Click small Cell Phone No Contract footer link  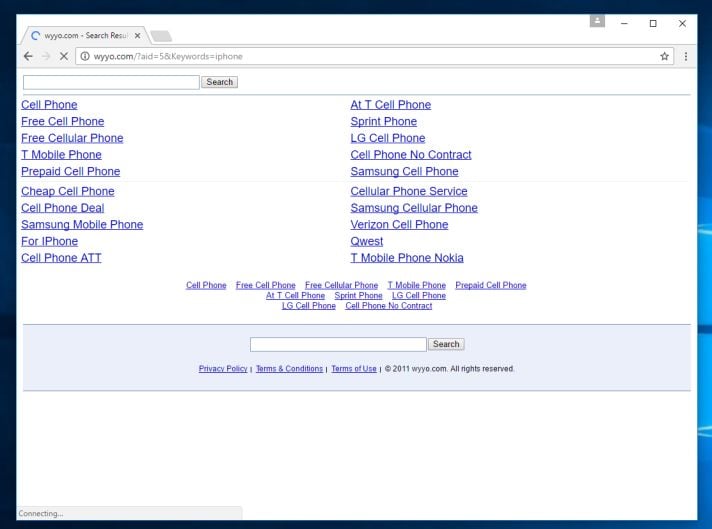(x=389, y=306)
